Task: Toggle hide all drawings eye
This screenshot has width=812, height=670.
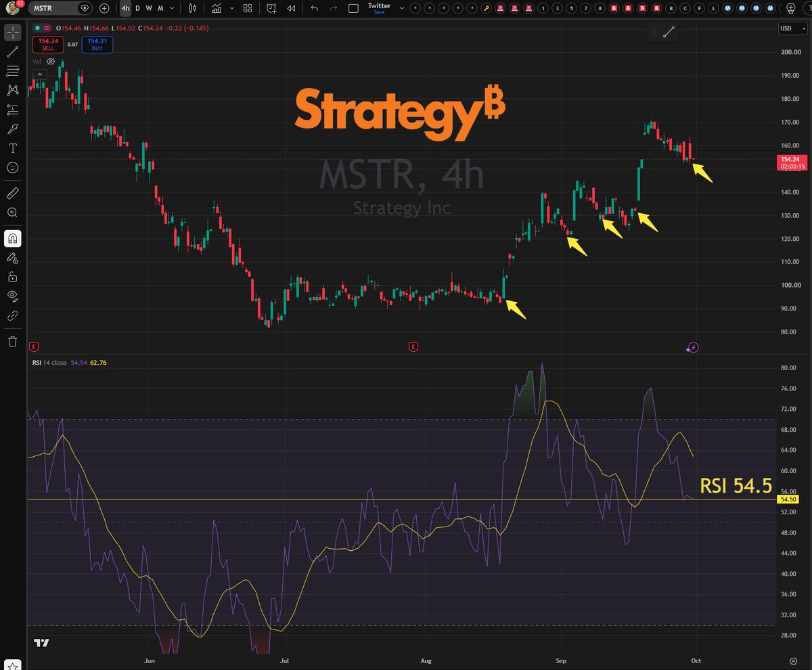Action: pos(12,295)
